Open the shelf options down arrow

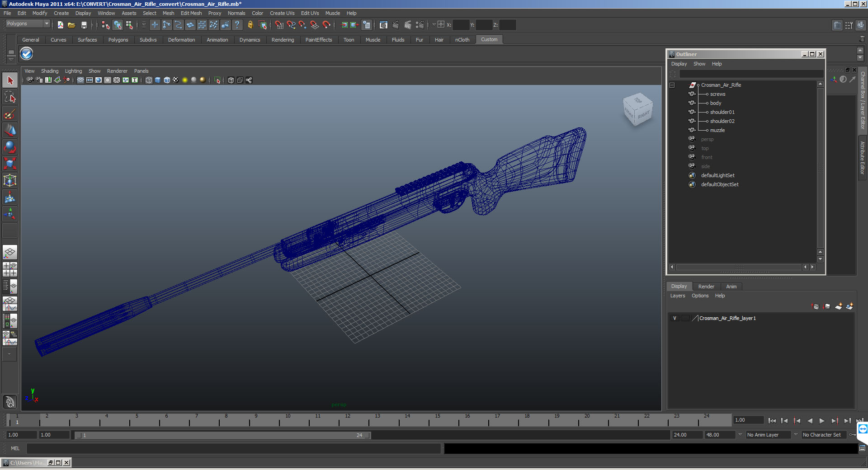click(x=11, y=59)
